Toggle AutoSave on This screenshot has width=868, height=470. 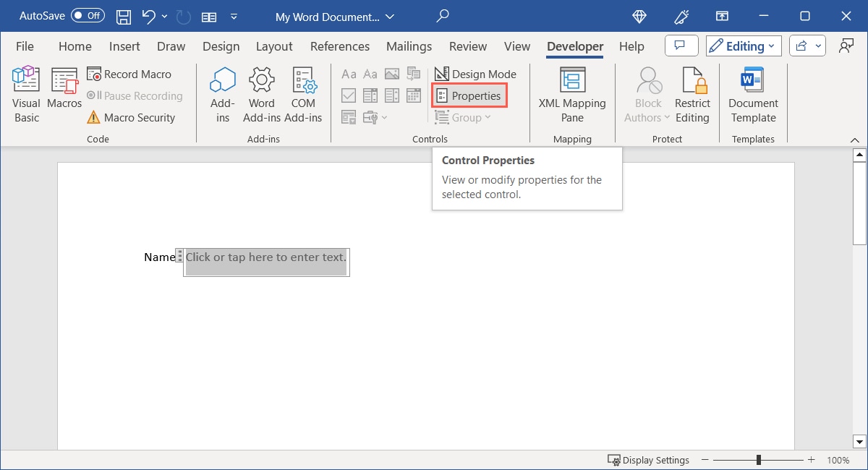(x=86, y=15)
